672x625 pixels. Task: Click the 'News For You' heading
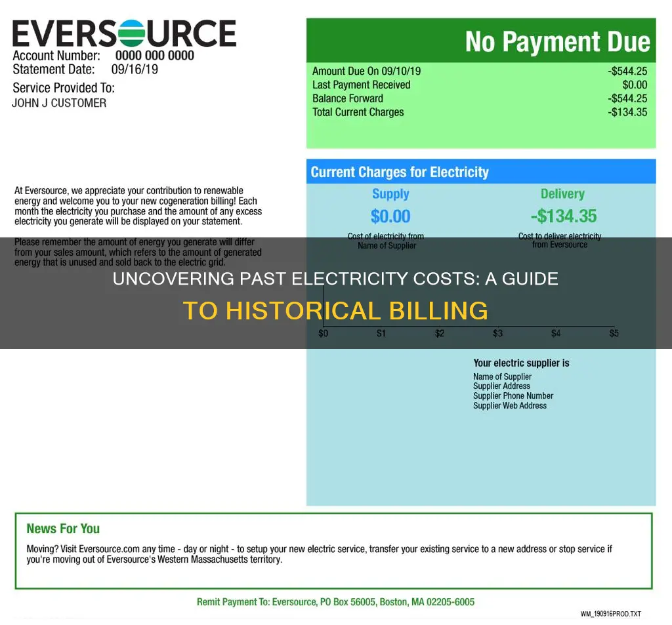[x=63, y=529]
